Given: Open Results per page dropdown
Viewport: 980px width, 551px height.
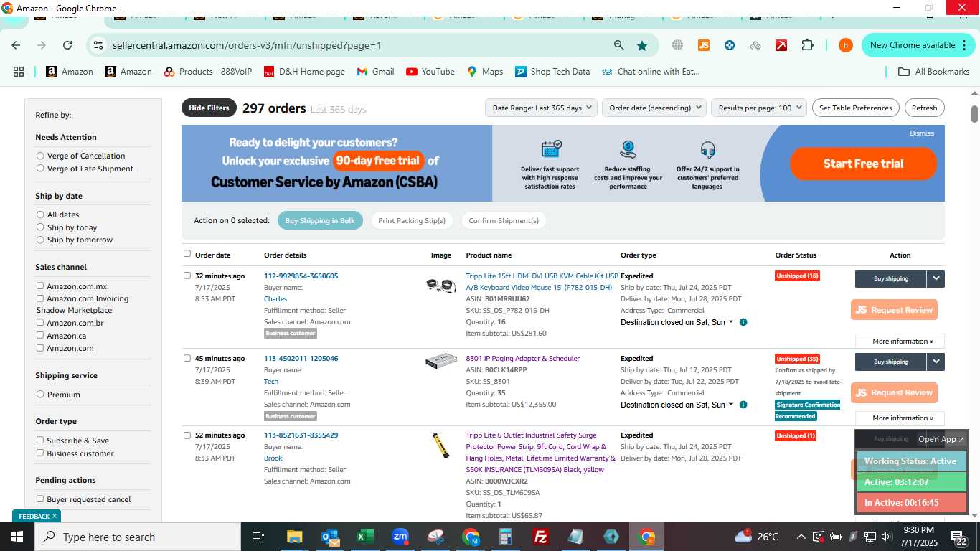Looking at the screenshot, I should pyautogui.click(x=759, y=108).
